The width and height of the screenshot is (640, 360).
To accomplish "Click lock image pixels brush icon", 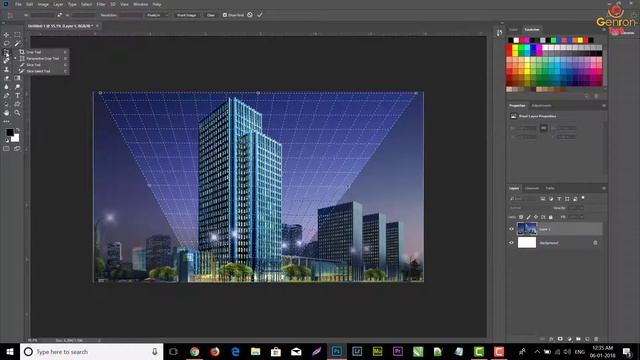I will [528, 217].
